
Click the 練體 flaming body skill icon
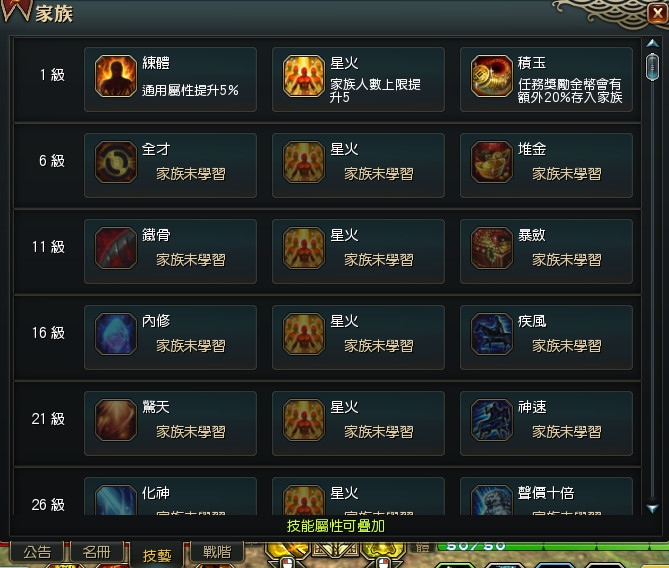point(116,76)
